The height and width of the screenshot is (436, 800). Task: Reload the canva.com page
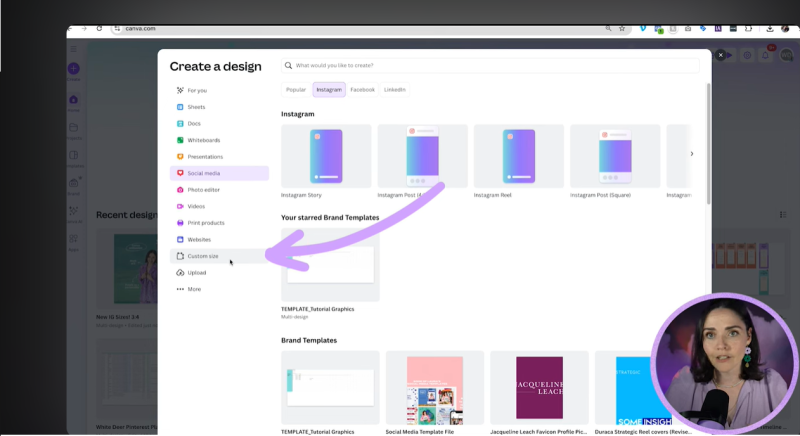pyautogui.click(x=99, y=29)
